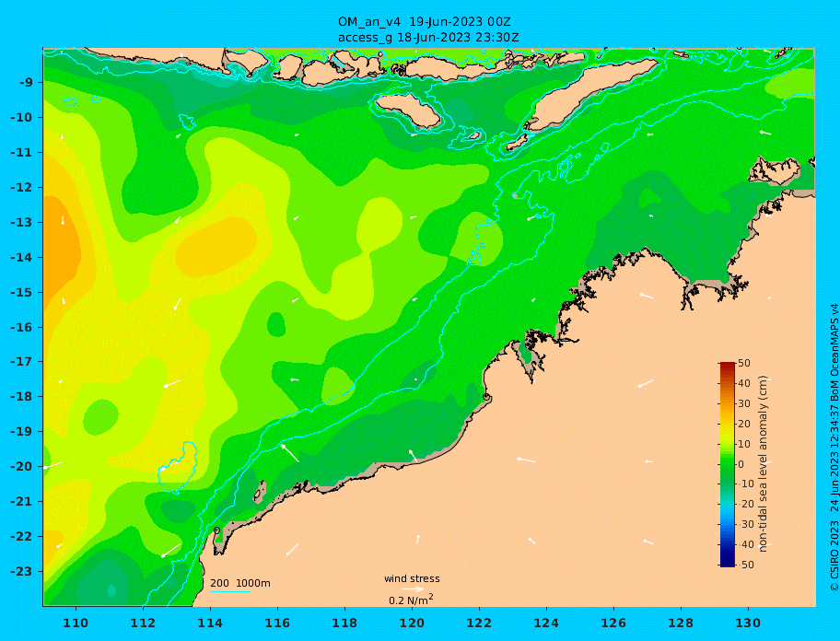Click latitude label -15
The image size is (840, 641).
(22, 292)
